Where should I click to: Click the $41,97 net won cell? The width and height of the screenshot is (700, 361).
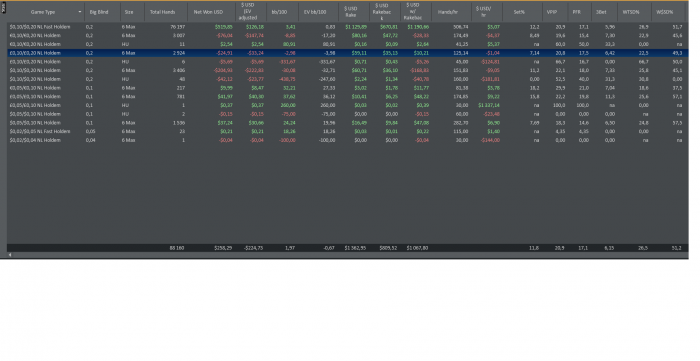(225, 96)
